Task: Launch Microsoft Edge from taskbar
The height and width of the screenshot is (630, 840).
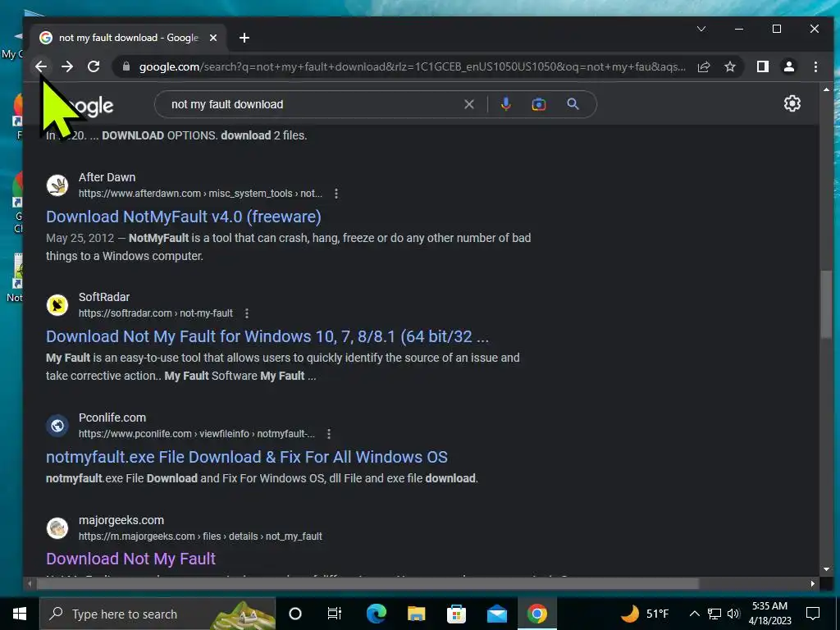Action: (376, 614)
